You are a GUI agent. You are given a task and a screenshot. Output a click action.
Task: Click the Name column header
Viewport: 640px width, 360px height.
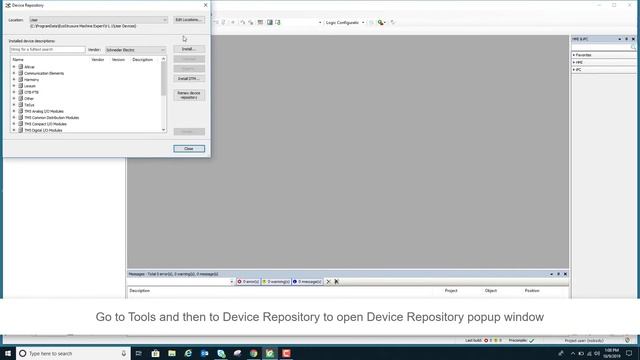(18, 60)
